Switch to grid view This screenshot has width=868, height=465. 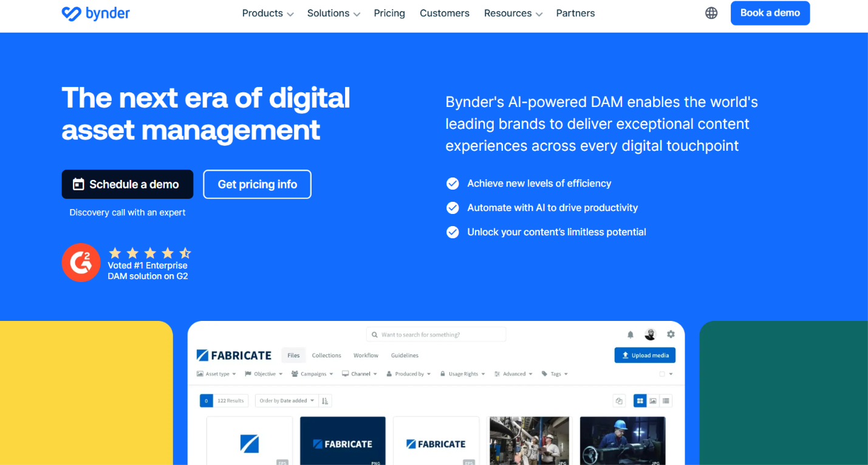click(640, 401)
